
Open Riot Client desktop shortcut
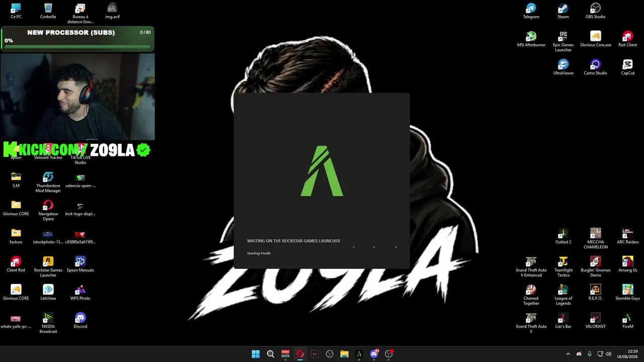(627, 39)
